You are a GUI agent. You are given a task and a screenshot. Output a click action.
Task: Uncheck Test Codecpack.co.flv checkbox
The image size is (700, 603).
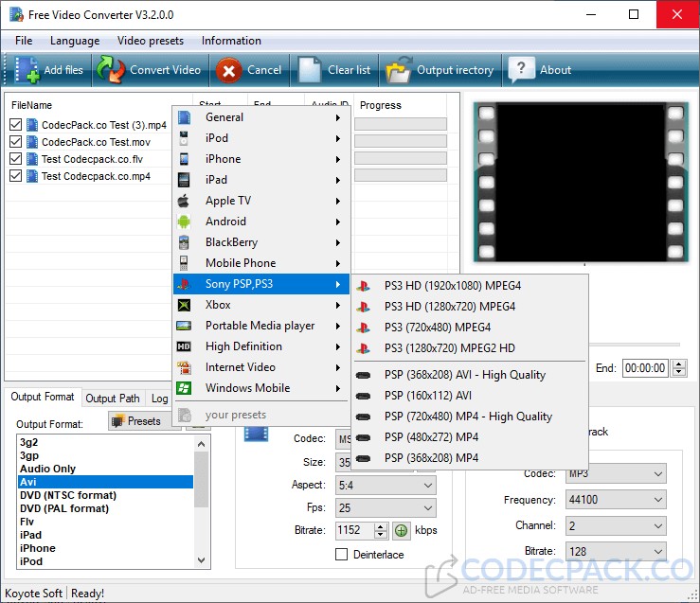15,159
